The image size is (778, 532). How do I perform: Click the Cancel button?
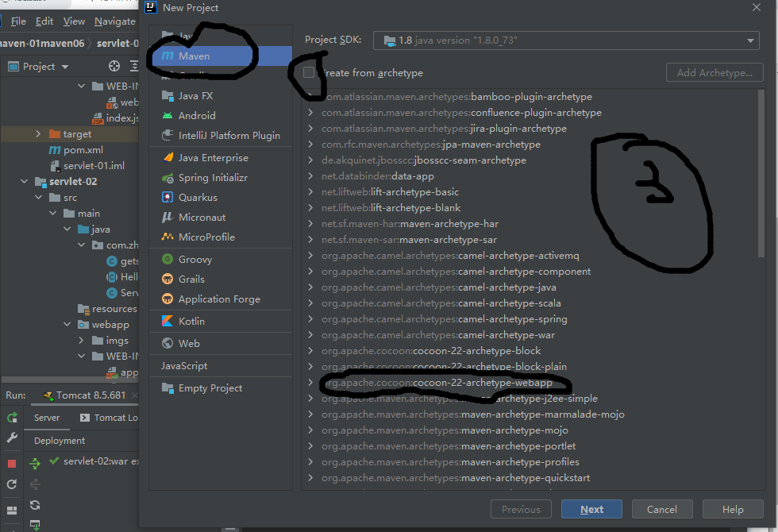pyautogui.click(x=661, y=509)
